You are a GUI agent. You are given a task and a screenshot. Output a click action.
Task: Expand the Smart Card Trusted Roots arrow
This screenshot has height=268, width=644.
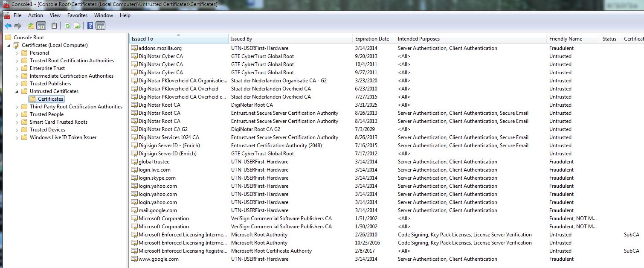[17, 122]
